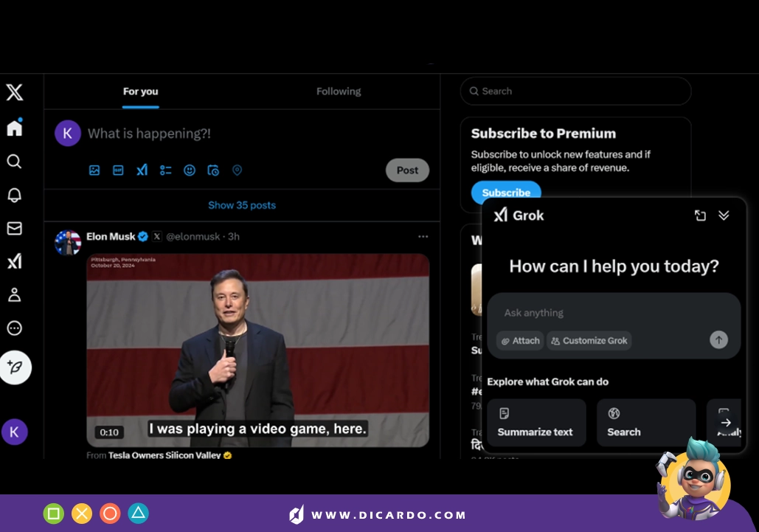
Task: Click the How can I help you today? text
Action: coord(614,266)
